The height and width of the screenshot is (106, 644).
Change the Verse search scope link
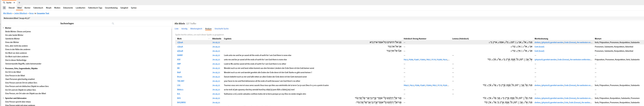coord(31,13)
